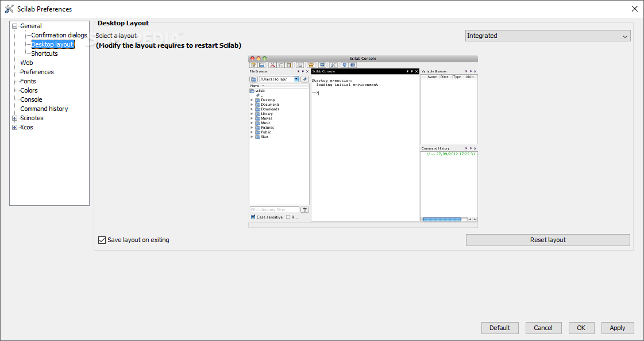Toggle Save layout on exiting checkbox
This screenshot has height=341, width=644.
pos(102,240)
